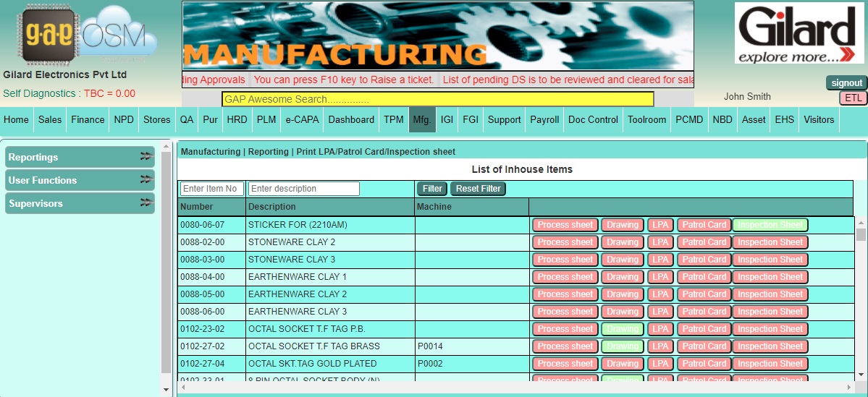Click the Gilard explore more logo
868x397 pixels.
(799, 33)
